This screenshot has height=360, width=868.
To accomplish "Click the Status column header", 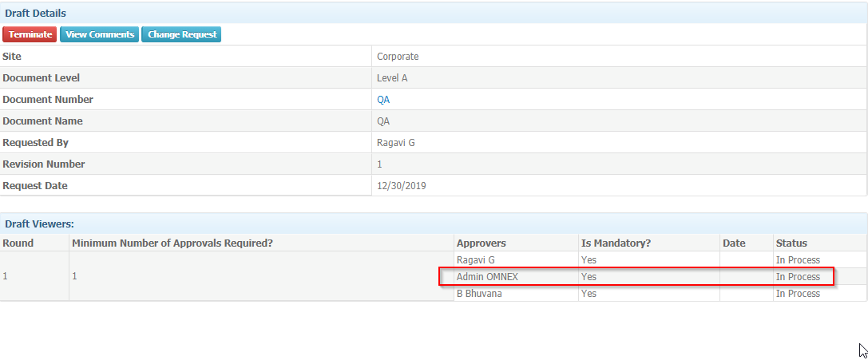I will tap(791, 243).
